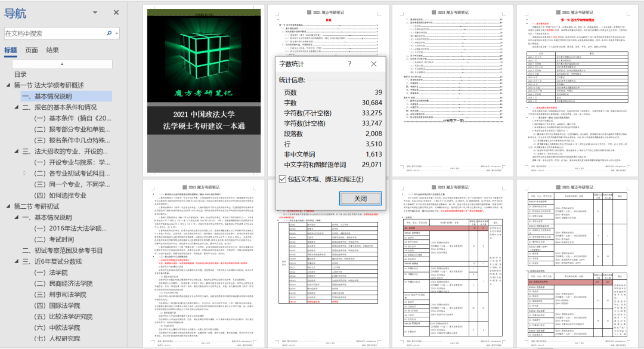Select the 目录 heading

pos(20,75)
